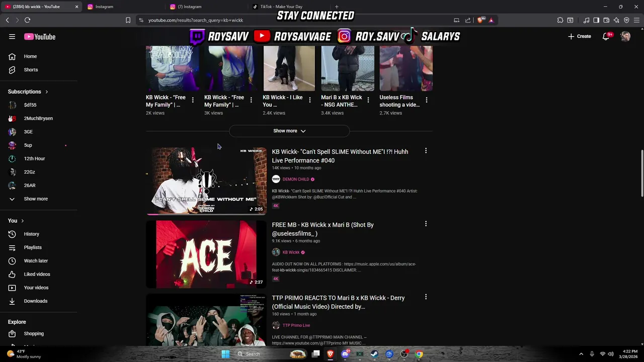Screen dimensions: 644x362
Task: Open a new browser tab
Action: 337,7
